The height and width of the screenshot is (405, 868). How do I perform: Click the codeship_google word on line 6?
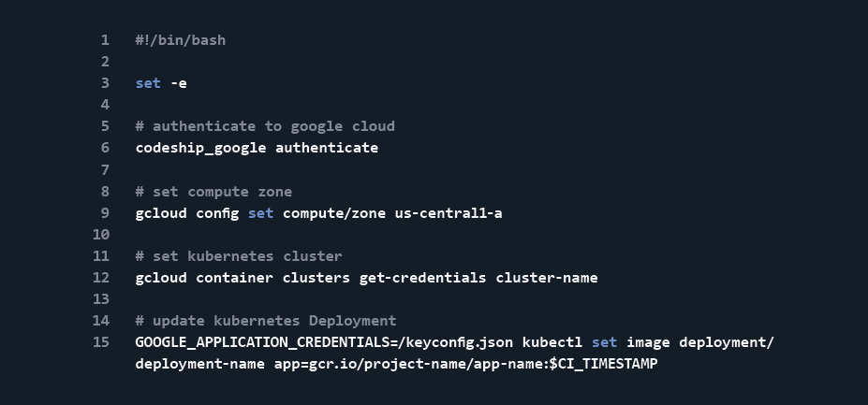click(201, 149)
